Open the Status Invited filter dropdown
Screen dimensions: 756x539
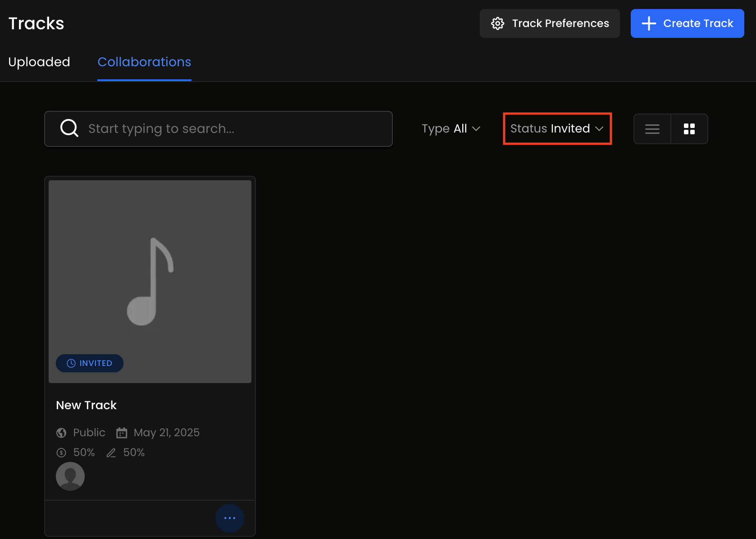click(x=557, y=128)
